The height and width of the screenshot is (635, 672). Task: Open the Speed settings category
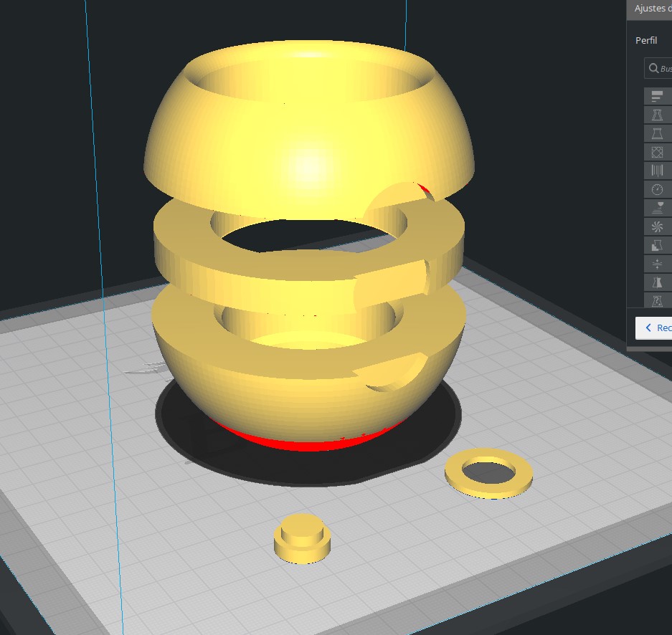click(x=657, y=188)
